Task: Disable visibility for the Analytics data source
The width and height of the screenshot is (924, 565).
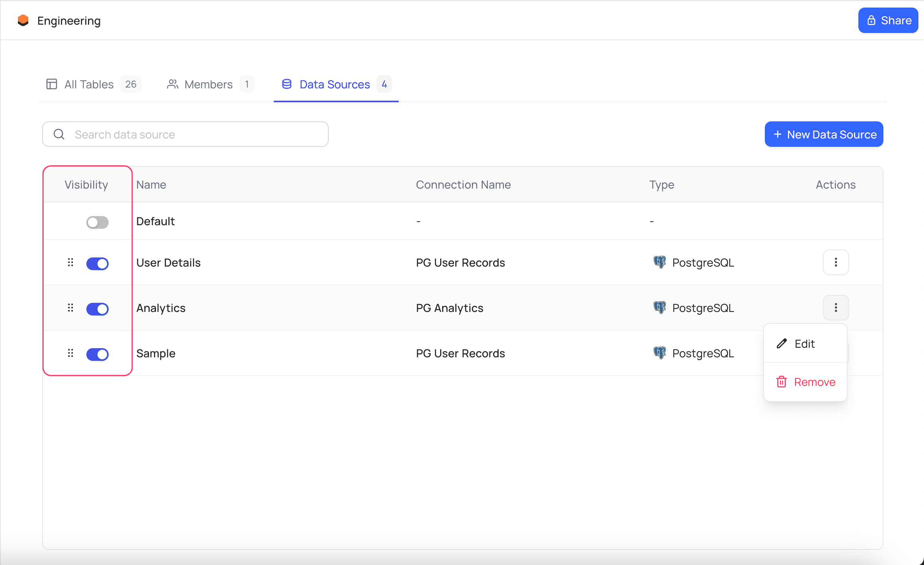Action: click(97, 309)
